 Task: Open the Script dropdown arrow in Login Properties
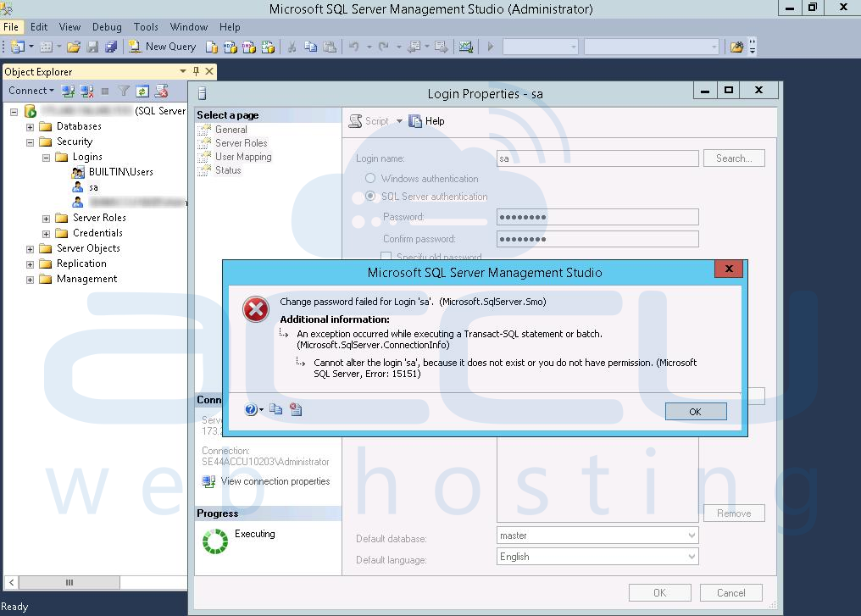point(399,121)
